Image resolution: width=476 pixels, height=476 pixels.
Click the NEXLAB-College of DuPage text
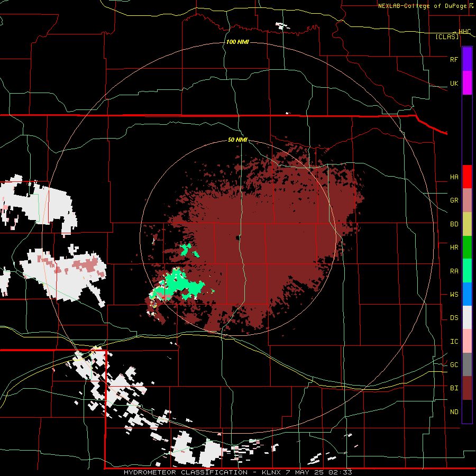(422, 6)
